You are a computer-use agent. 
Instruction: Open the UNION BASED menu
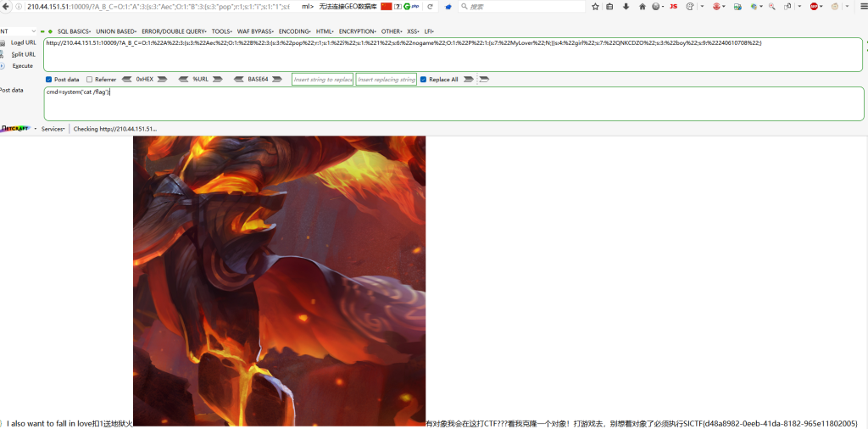116,31
